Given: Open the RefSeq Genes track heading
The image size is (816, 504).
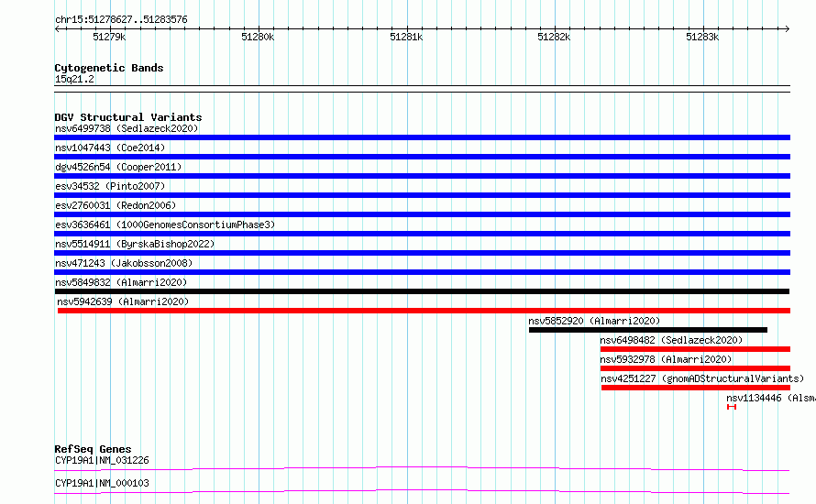Looking at the screenshot, I should click(x=93, y=449).
